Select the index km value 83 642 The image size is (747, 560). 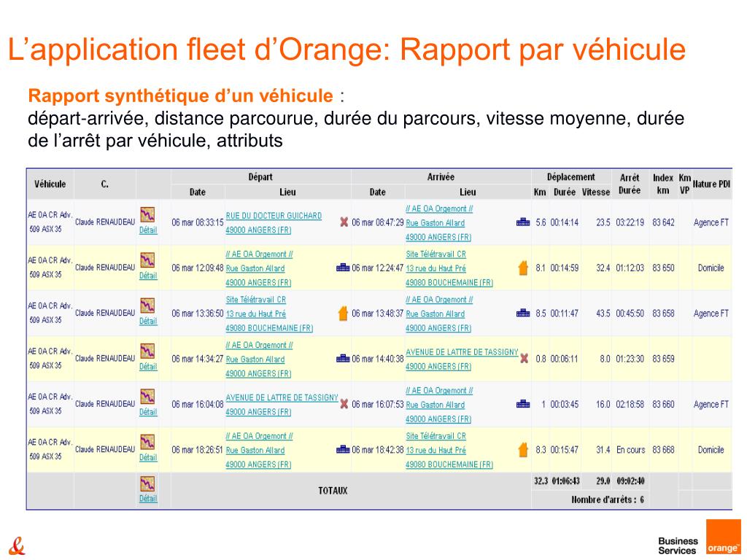tap(663, 222)
